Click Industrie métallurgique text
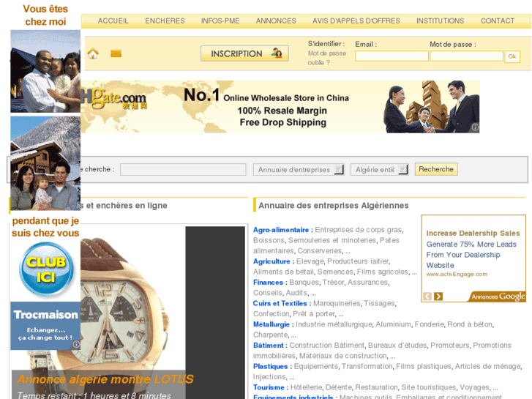Viewport: 532px width, 399px height. pos(334,324)
